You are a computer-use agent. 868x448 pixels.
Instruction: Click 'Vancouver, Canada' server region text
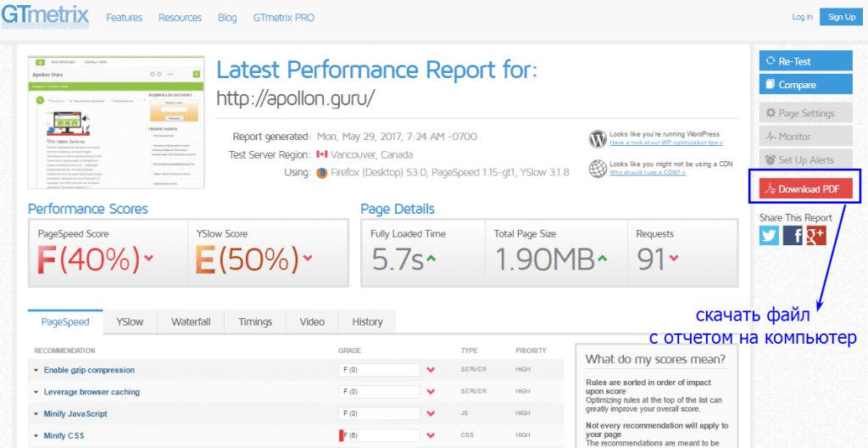pos(371,154)
